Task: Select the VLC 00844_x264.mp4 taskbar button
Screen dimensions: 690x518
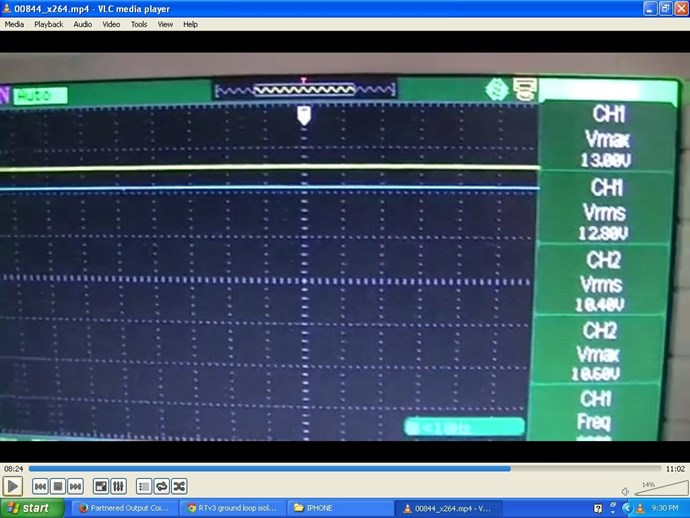Action: tap(448, 508)
